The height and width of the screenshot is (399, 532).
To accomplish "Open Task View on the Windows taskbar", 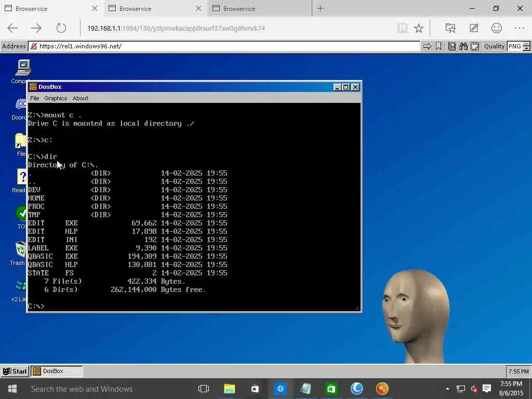I will pyautogui.click(x=204, y=389).
